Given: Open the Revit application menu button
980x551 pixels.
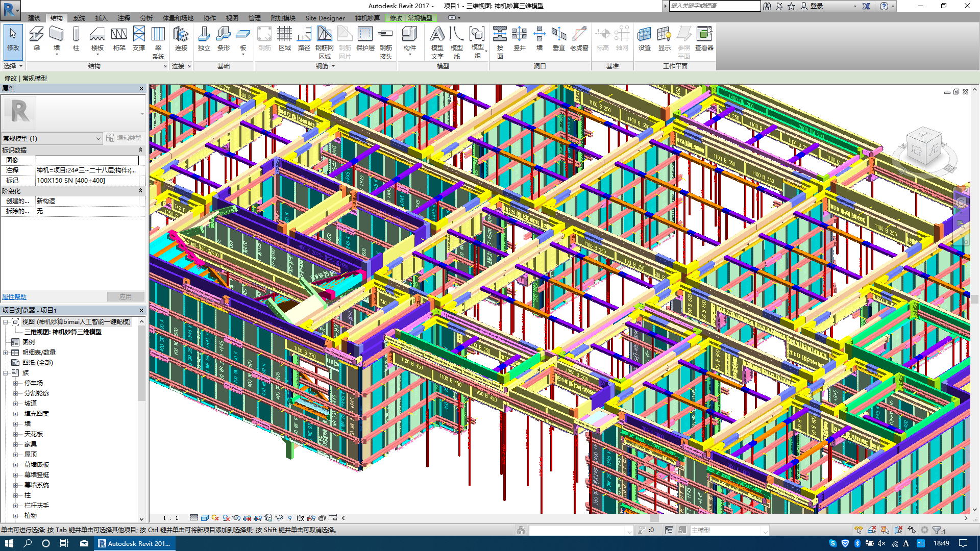Looking at the screenshot, I should (x=10, y=10).
